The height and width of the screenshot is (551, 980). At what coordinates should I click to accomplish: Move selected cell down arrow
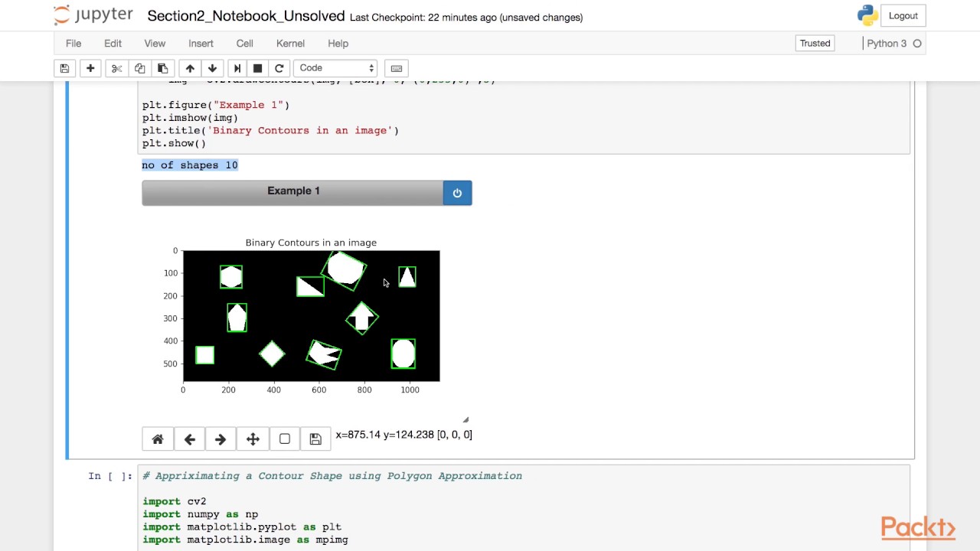coord(212,68)
